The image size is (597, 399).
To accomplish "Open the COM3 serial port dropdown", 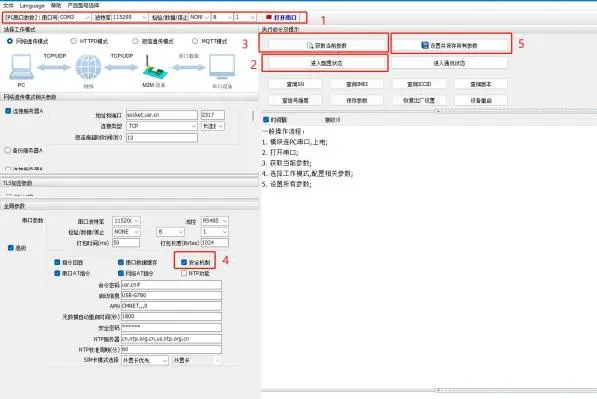I will 75,18.
